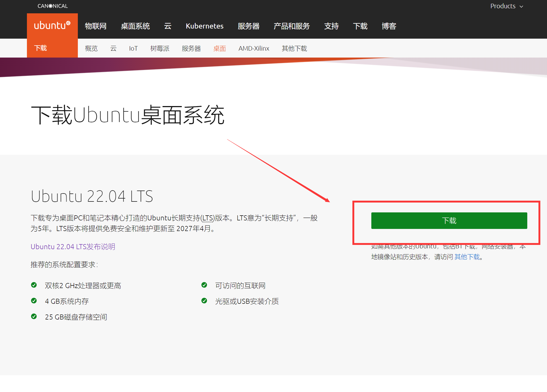Open the 服务器 main navigation item

pos(248,26)
